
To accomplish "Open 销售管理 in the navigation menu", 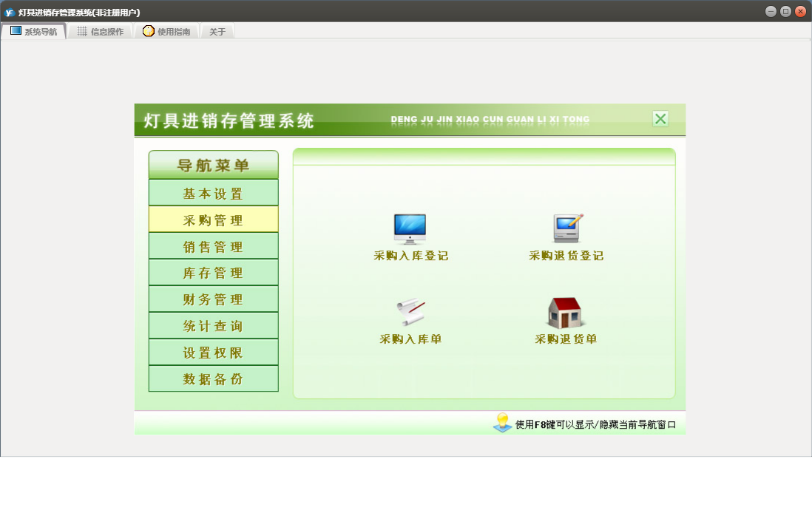I will coord(214,246).
